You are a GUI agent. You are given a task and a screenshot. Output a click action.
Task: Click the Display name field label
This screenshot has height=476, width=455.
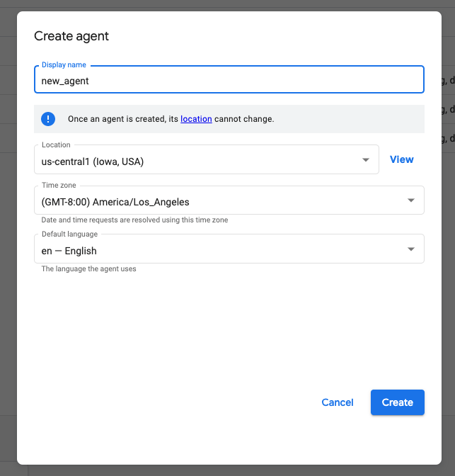64,64
